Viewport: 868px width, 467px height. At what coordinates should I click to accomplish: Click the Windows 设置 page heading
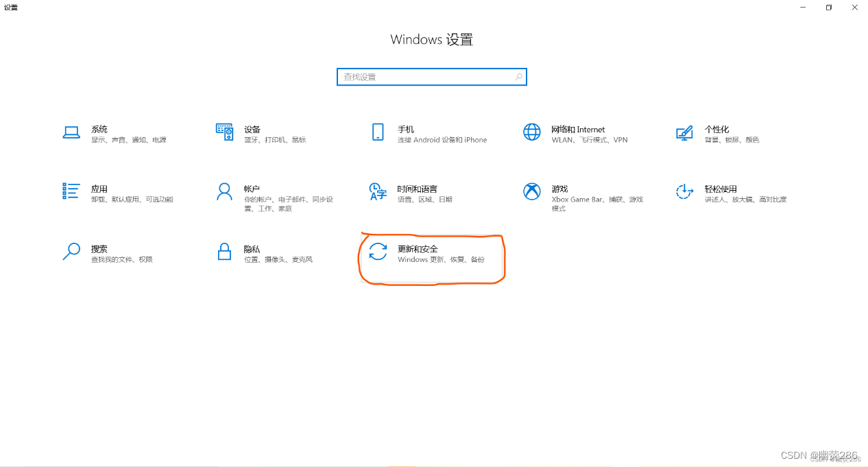pos(432,40)
